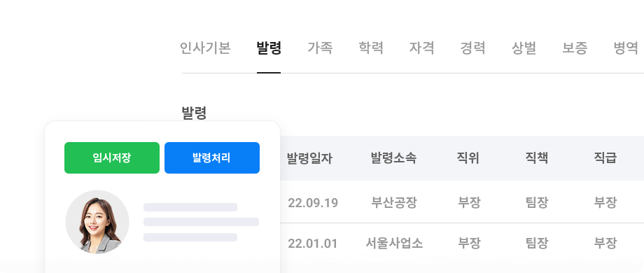This screenshot has height=273, width=644.
Task: Click the 직책 column header
Action: 536,158
